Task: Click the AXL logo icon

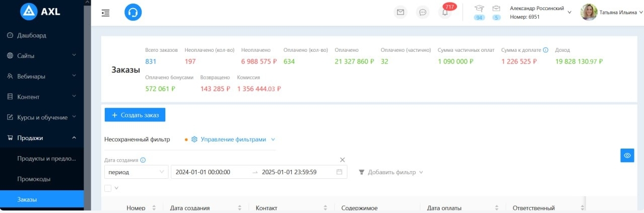Action: point(29,12)
